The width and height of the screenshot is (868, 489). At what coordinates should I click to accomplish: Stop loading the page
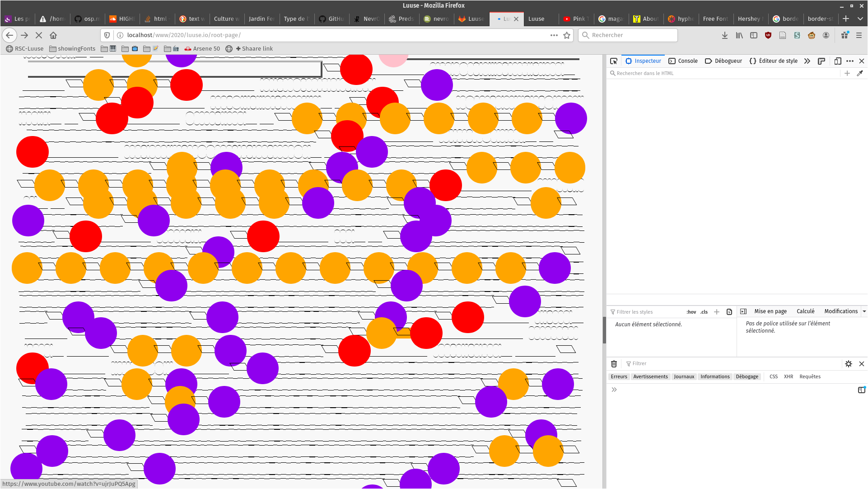tap(39, 35)
